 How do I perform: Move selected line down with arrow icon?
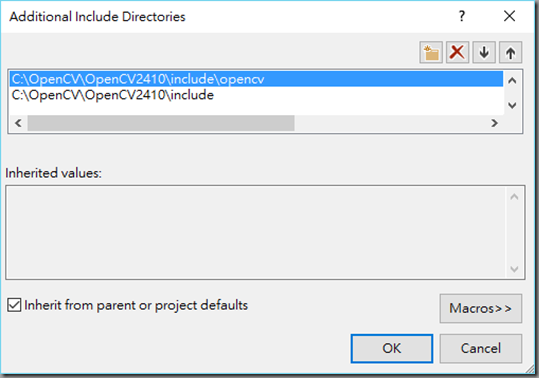coord(484,53)
